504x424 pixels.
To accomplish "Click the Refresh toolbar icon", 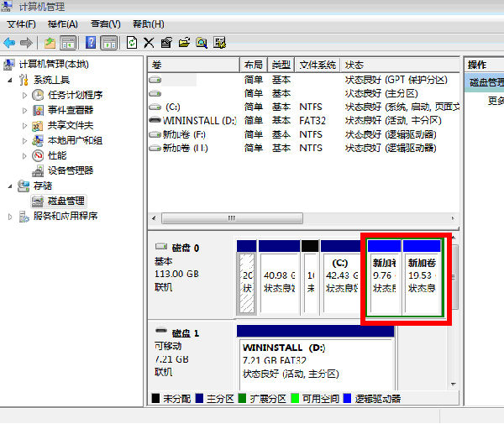I will click(x=131, y=42).
